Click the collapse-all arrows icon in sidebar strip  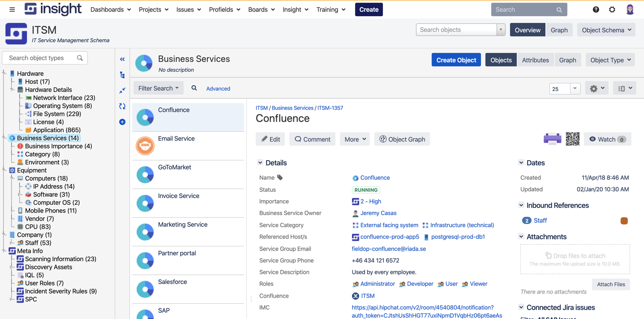click(122, 90)
